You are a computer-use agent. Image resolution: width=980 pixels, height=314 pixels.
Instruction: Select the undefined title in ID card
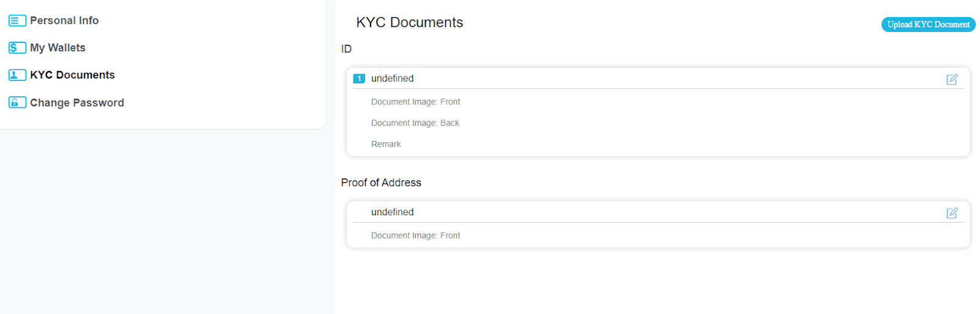click(x=393, y=78)
